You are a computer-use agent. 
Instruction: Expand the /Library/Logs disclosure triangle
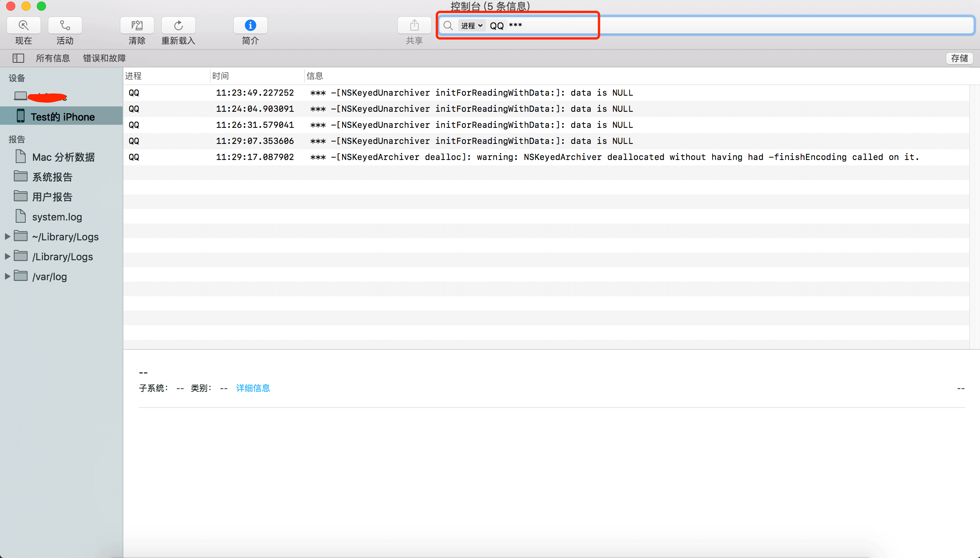[x=7, y=256]
